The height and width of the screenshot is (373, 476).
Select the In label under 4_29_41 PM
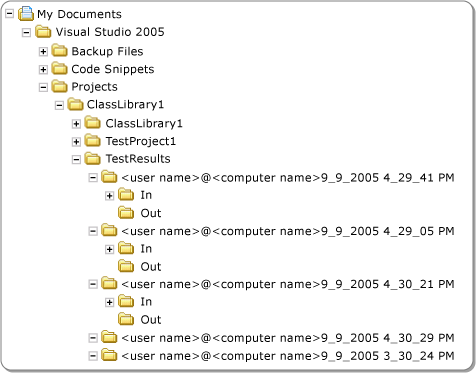[146, 195]
